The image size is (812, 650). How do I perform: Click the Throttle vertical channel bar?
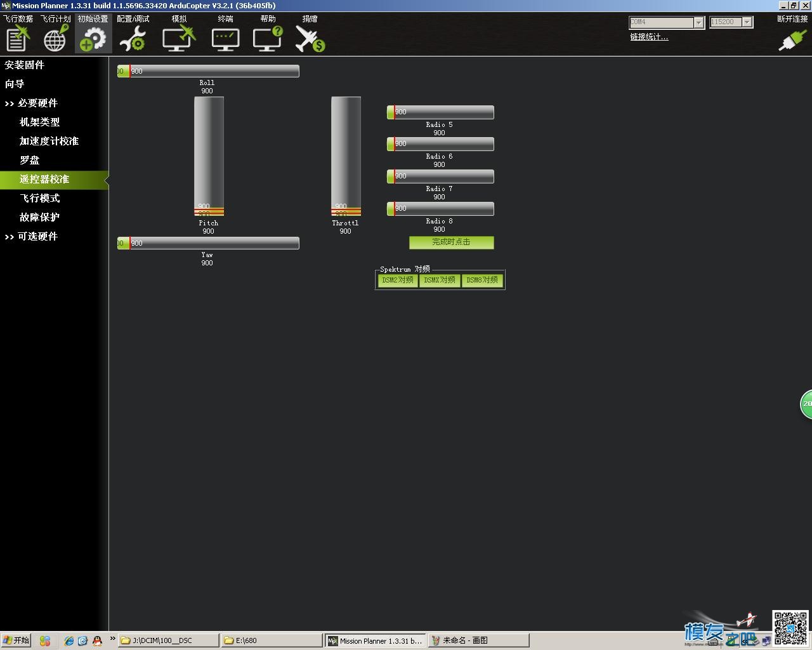point(346,156)
